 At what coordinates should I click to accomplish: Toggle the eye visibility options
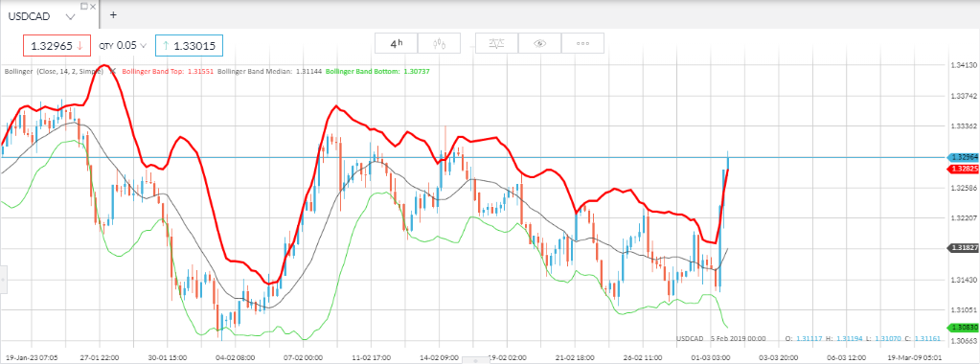pos(539,43)
